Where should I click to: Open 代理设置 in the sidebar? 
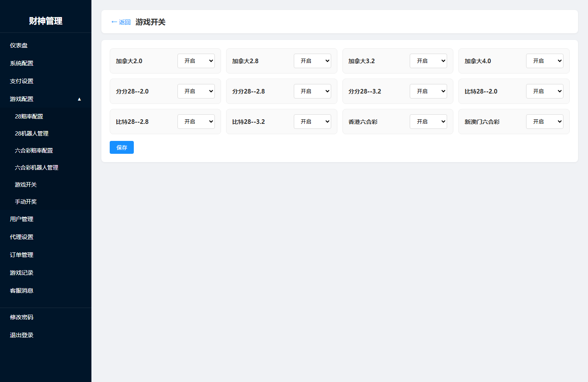[46, 237]
